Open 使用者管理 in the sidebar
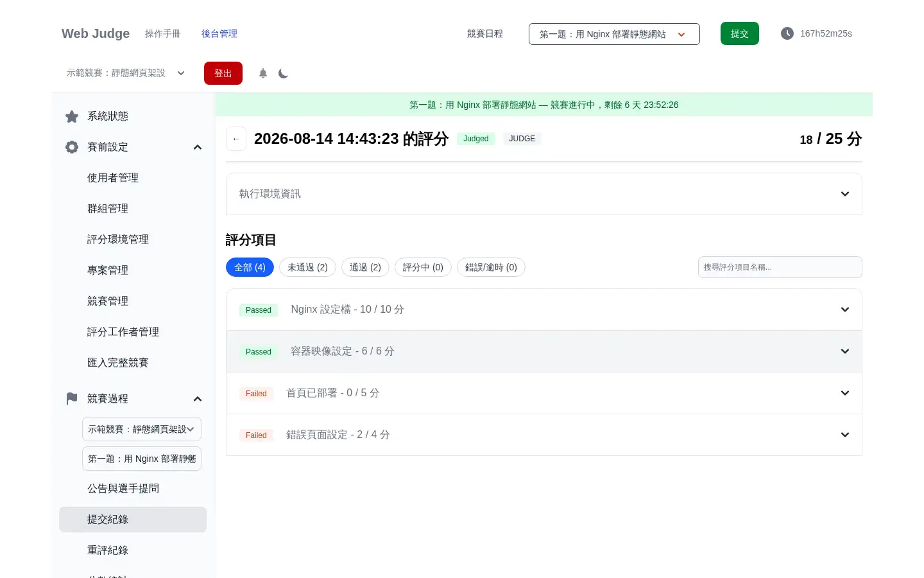 133,178
